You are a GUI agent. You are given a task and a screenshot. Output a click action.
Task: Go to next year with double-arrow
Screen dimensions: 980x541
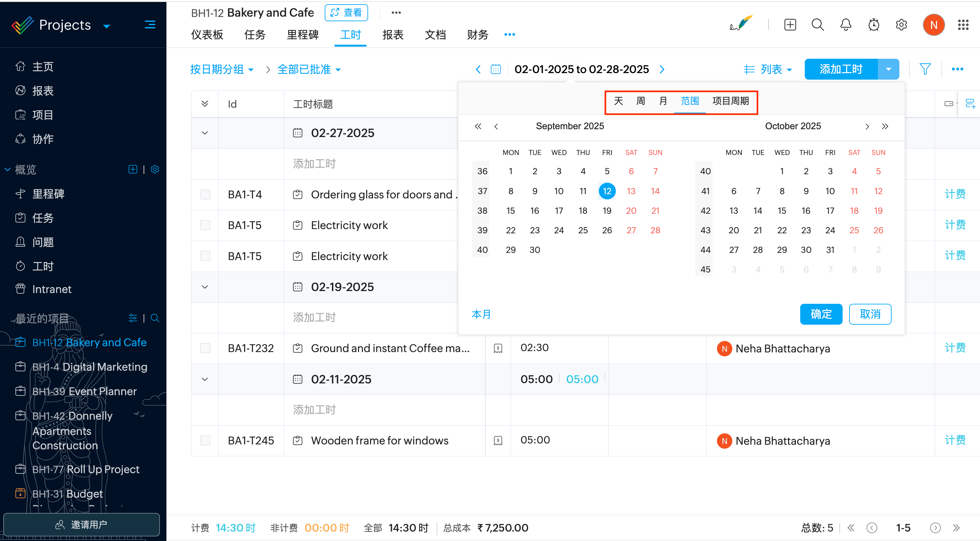(x=885, y=126)
